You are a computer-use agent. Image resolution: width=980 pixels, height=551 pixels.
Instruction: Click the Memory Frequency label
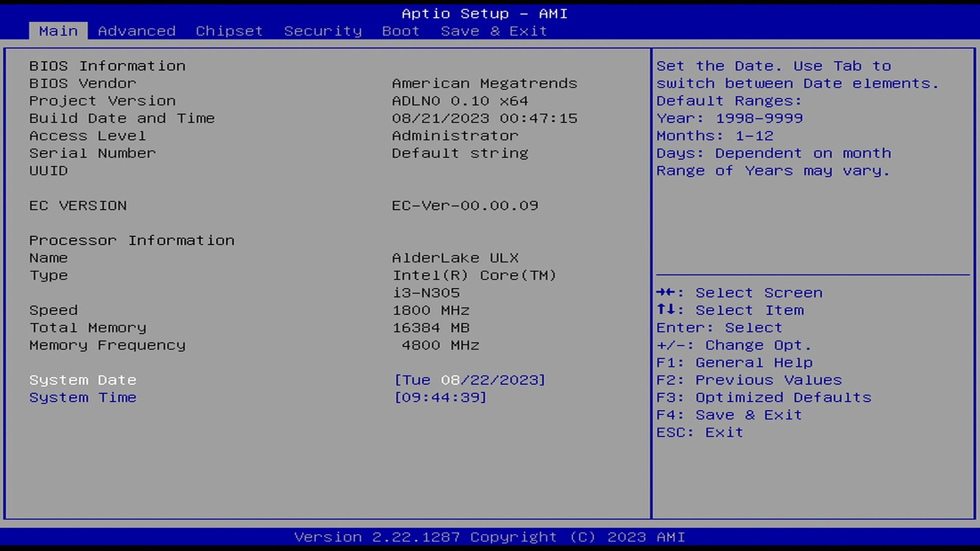[107, 345]
